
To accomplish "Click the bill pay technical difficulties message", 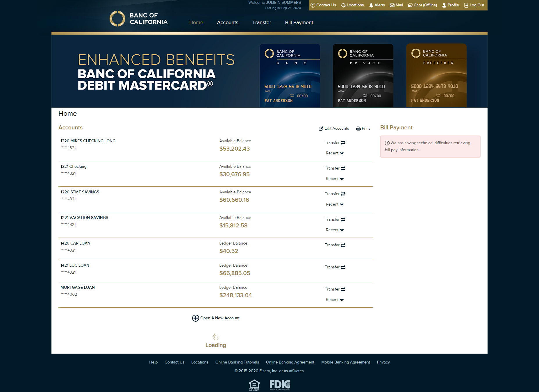I will pos(430,147).
